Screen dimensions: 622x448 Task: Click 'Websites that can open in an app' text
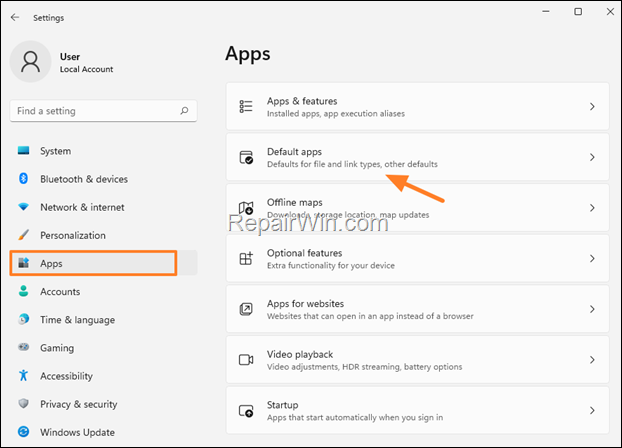[370, 316]
